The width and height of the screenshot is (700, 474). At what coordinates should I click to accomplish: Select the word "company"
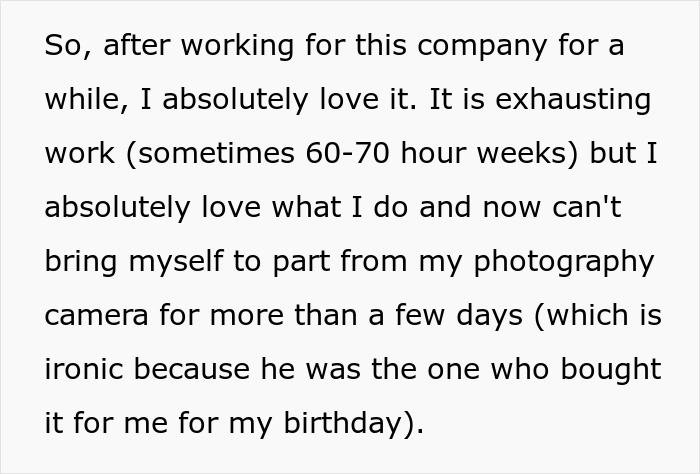pyautogui.click(x=482, y=46)
